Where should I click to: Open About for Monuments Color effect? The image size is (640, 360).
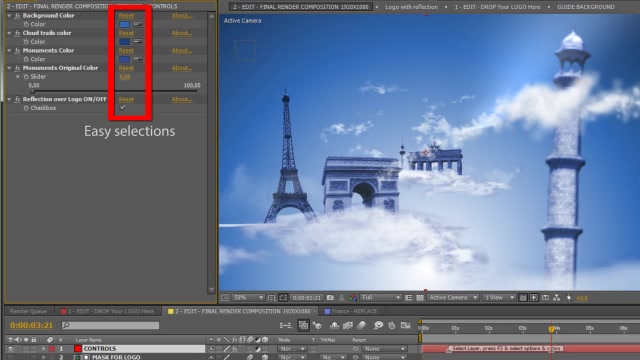click(x=182, y=51)
